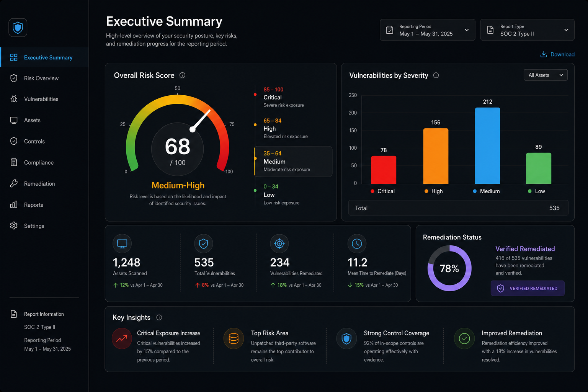Click the Vulnerabilities Remediated target icon
Viewport: 588px width, 392px height.
(279, 243)
